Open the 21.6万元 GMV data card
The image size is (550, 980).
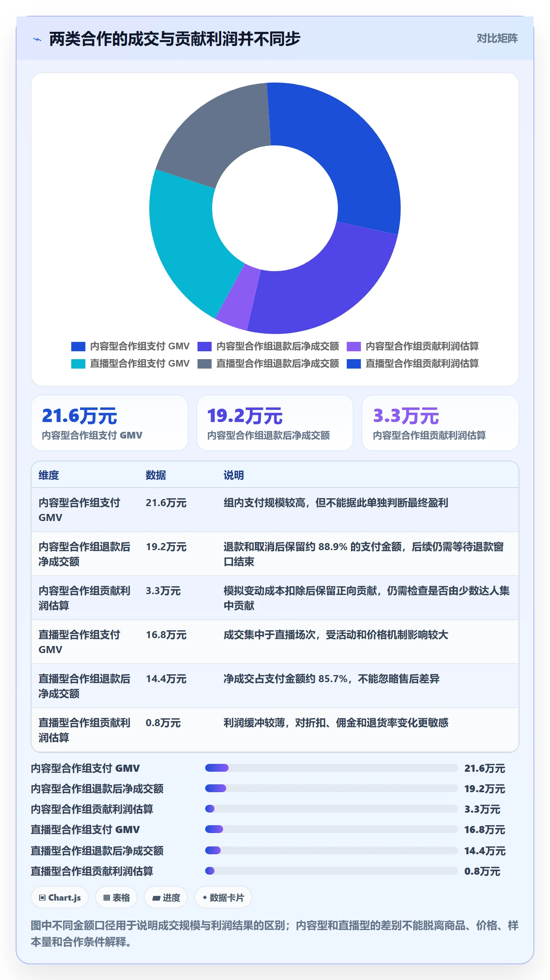click(x=110, y=423)
